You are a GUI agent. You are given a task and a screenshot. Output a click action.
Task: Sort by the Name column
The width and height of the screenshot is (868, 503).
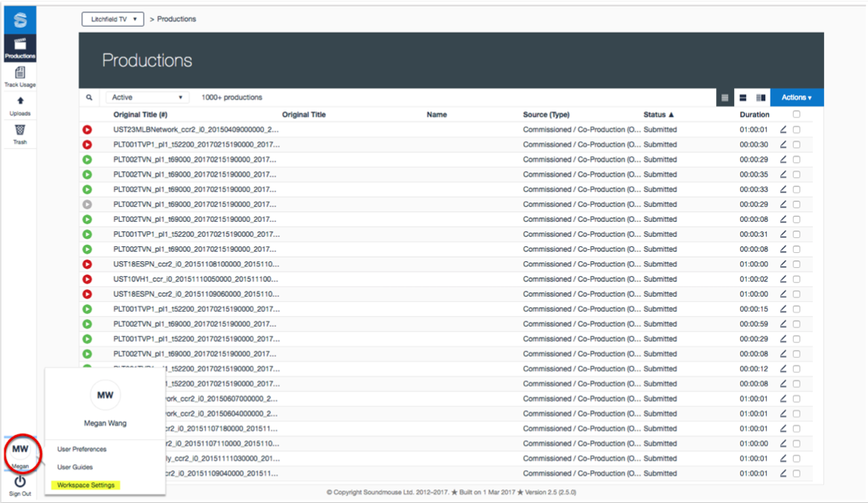coord(437,115)
